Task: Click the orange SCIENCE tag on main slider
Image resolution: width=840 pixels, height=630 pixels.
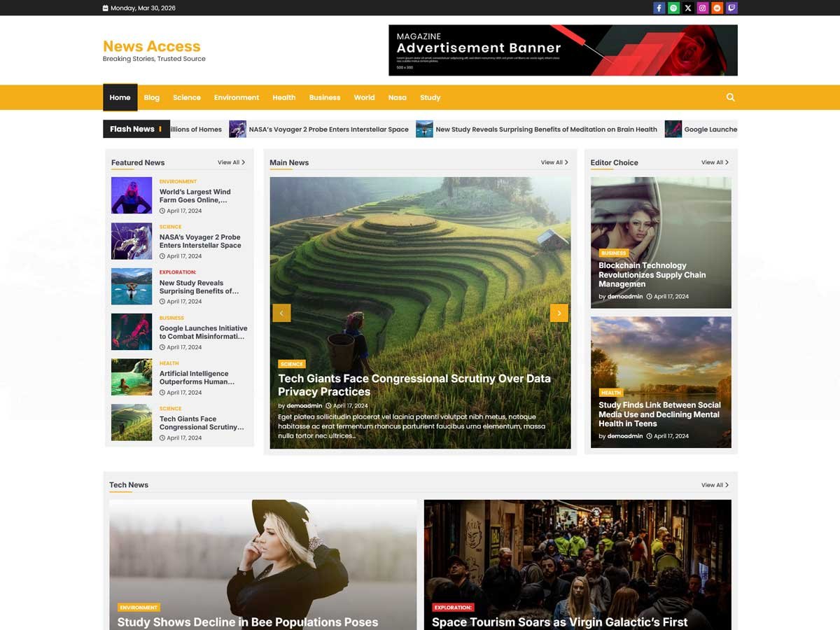Action: (291, 364)
